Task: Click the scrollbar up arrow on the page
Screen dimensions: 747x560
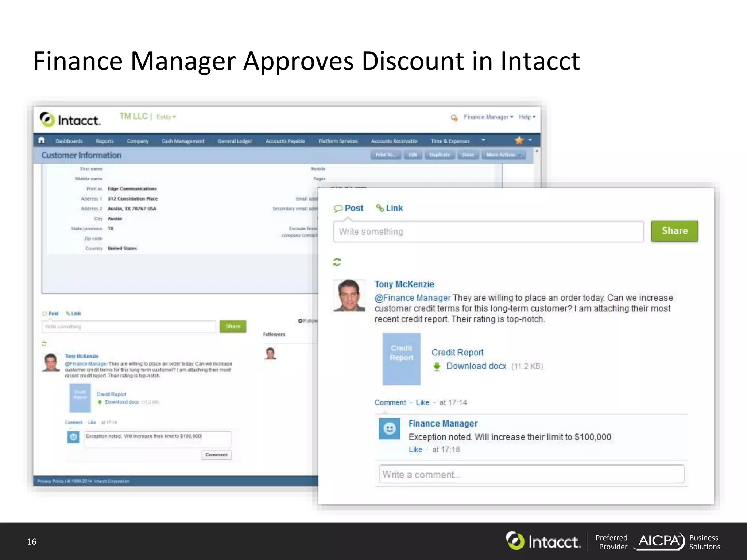Action: (x=537, y=151)
